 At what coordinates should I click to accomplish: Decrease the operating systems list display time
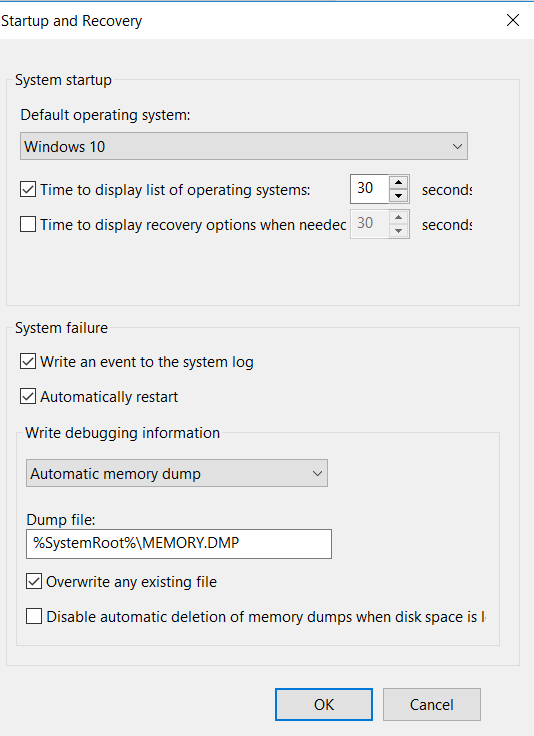click(x=398, y=195)
